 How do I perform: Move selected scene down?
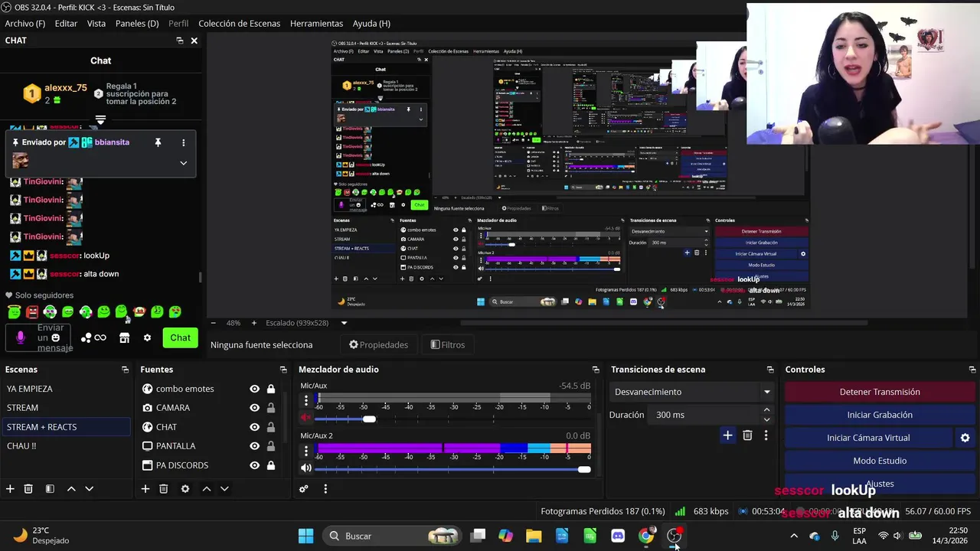point(89,488)
